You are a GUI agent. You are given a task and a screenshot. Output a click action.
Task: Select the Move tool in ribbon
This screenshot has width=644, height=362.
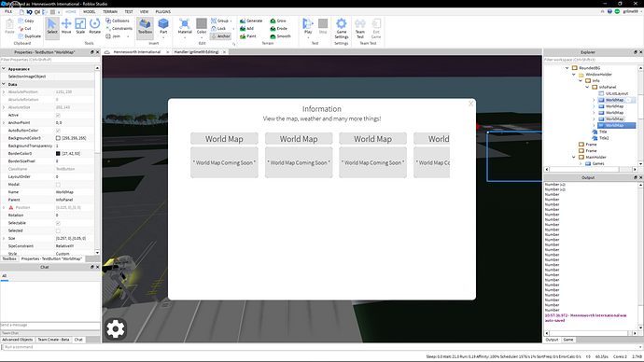point(66,26)
